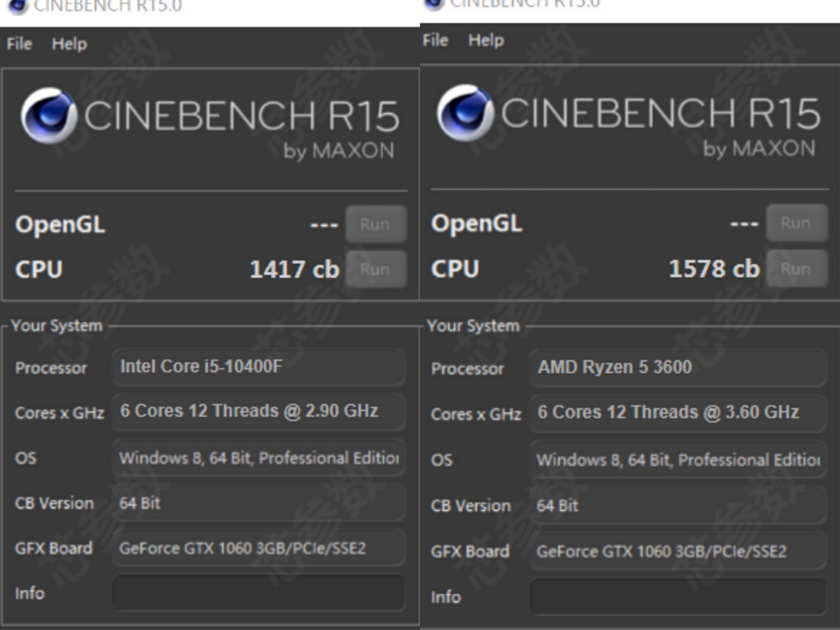Image resolution: width=840 pixels, height=630 pixels.
Task: Click the GFX Board field in the right window
Action: 678,551
